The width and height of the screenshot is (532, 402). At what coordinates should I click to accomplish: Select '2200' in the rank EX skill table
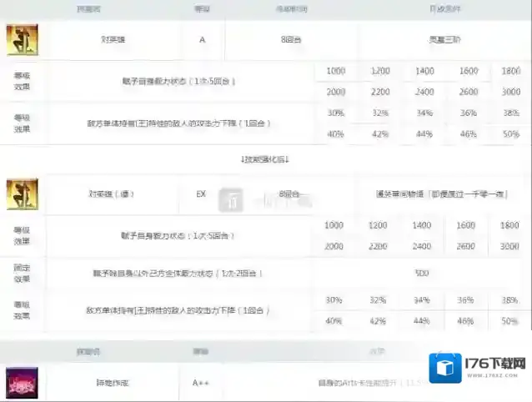tap(378, 246)
